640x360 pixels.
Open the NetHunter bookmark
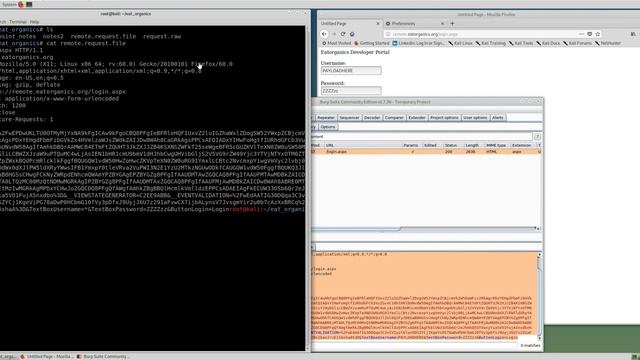pyautogui.click(x=608, y=43)
